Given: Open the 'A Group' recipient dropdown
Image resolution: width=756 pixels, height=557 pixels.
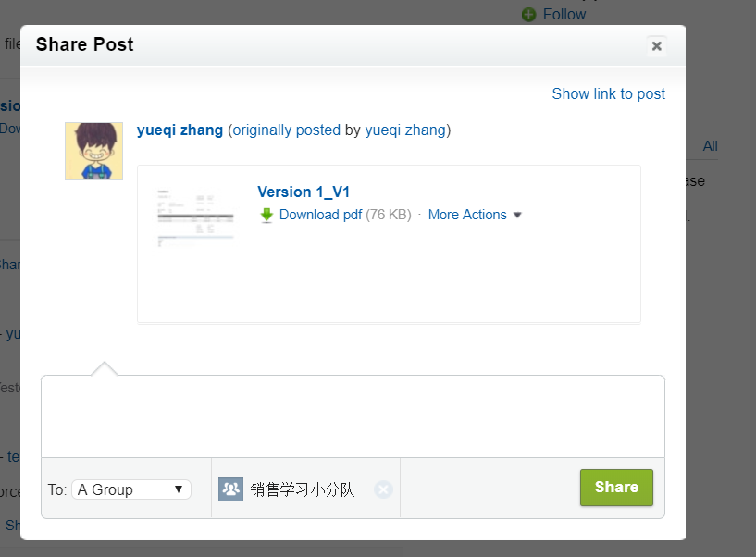Looking at the screenshot, I should (x=131, y=489).
